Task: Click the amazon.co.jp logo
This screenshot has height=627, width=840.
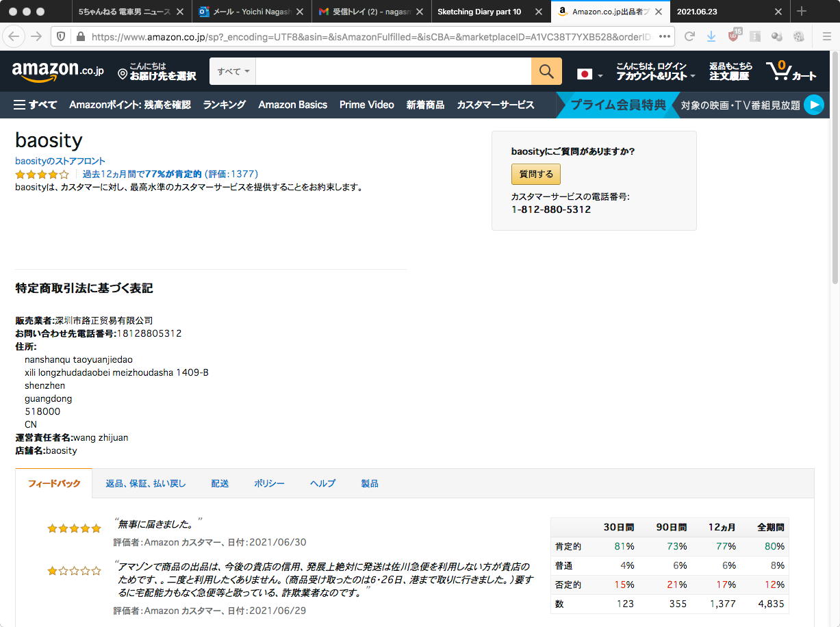Action: 58,71
